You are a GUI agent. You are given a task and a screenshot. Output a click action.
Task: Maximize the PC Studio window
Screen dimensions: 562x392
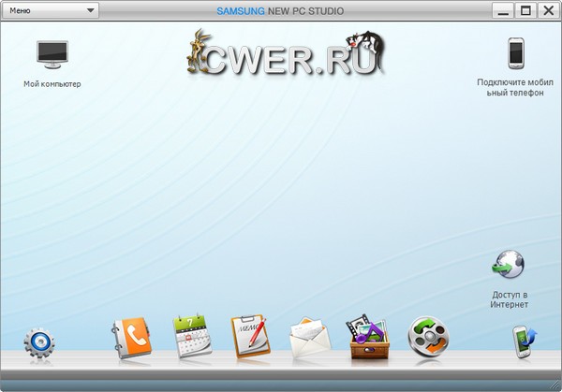(525, 11)
